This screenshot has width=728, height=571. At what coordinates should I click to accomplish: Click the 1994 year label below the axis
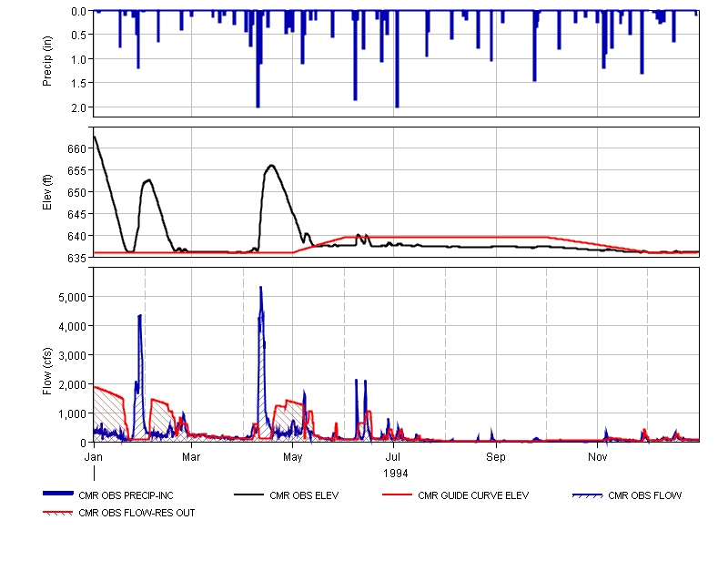click(395, 474)
